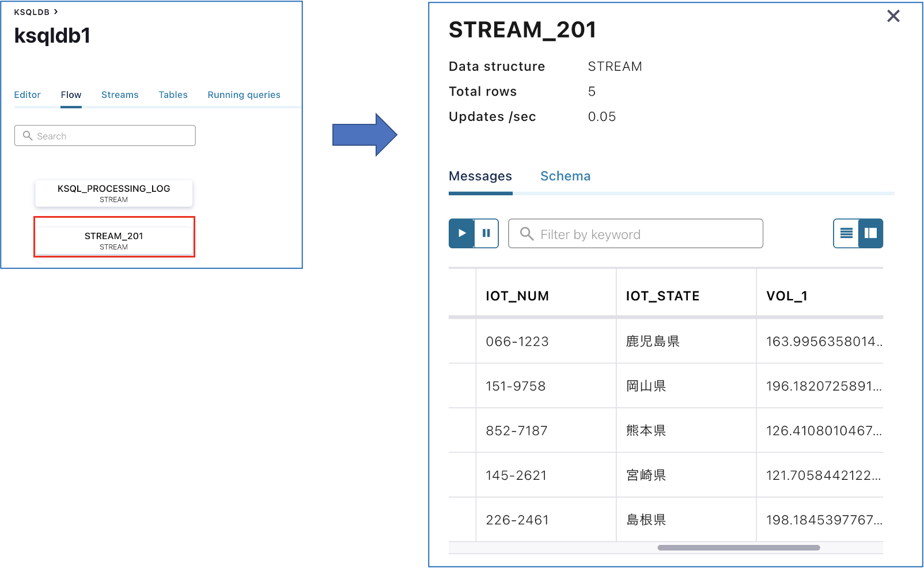Go to the Streams tab
This screenshot has width=924, height=568.
(x=120, y=94)
